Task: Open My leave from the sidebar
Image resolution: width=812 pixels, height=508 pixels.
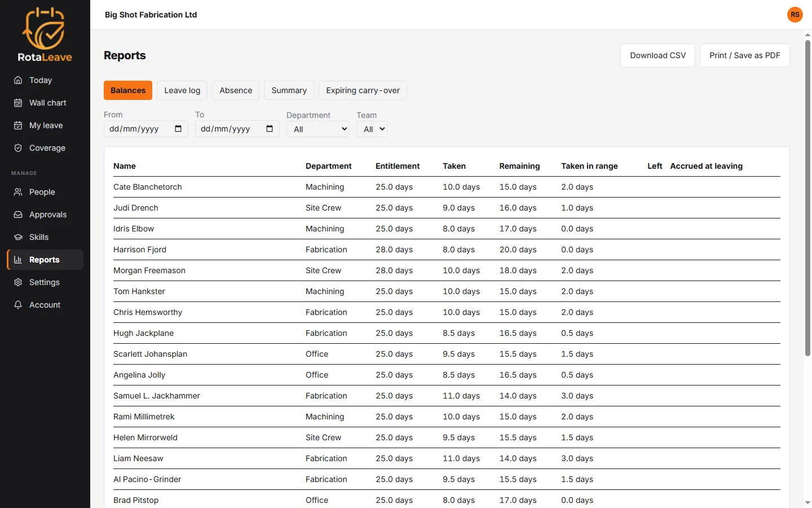Action: pos(45,125)
